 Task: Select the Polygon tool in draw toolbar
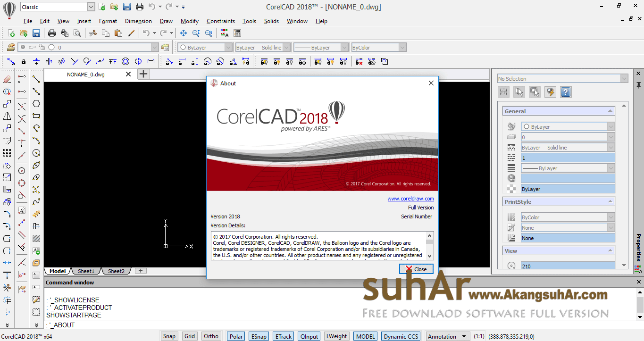click(36, 104)
